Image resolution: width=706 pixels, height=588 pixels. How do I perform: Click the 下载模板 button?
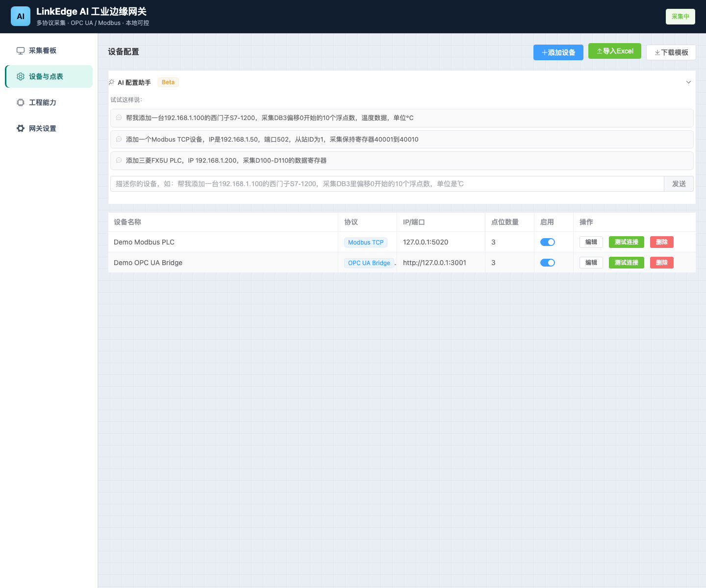point(671,52)
